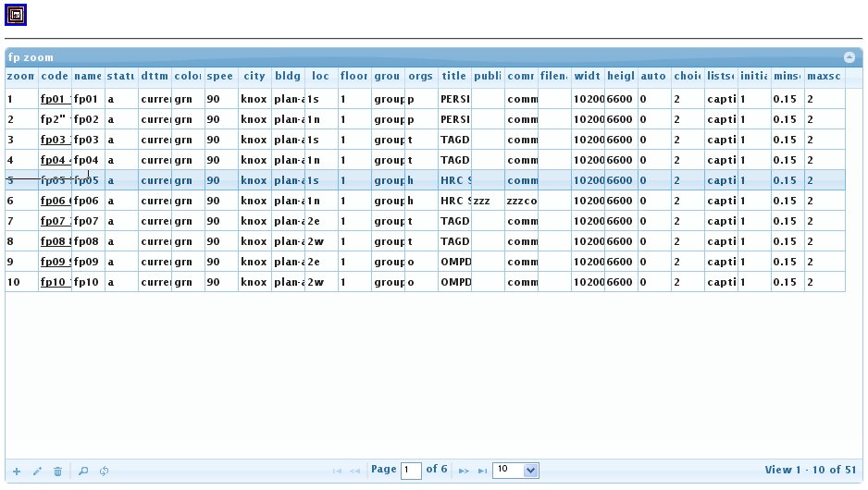Select the name cell fp02

coord(88,119)
